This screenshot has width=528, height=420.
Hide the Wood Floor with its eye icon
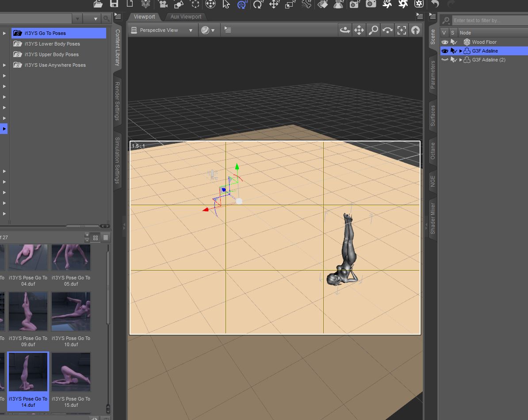(x=445, y=42)
